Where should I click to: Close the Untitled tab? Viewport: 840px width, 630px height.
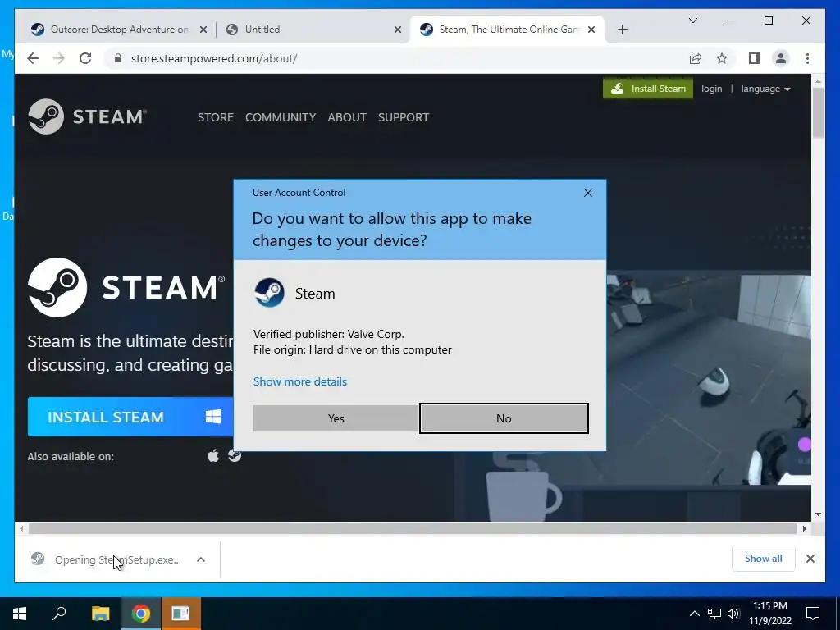[x=398, y=30]
